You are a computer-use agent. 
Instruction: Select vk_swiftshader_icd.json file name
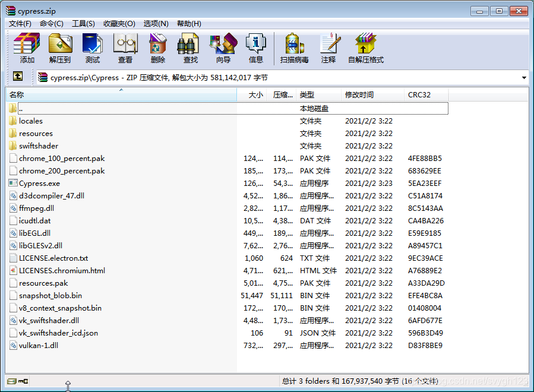[58, 333]
